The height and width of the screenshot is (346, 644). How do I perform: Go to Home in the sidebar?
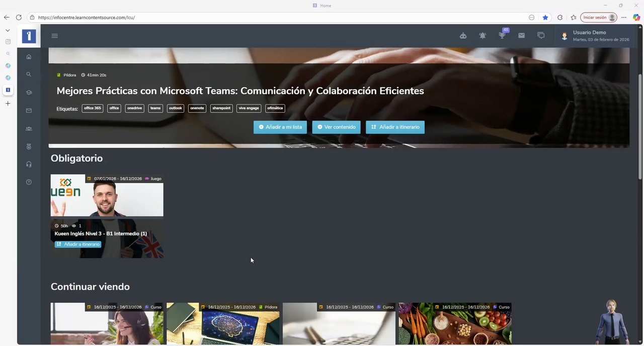(x=29, y=57)
